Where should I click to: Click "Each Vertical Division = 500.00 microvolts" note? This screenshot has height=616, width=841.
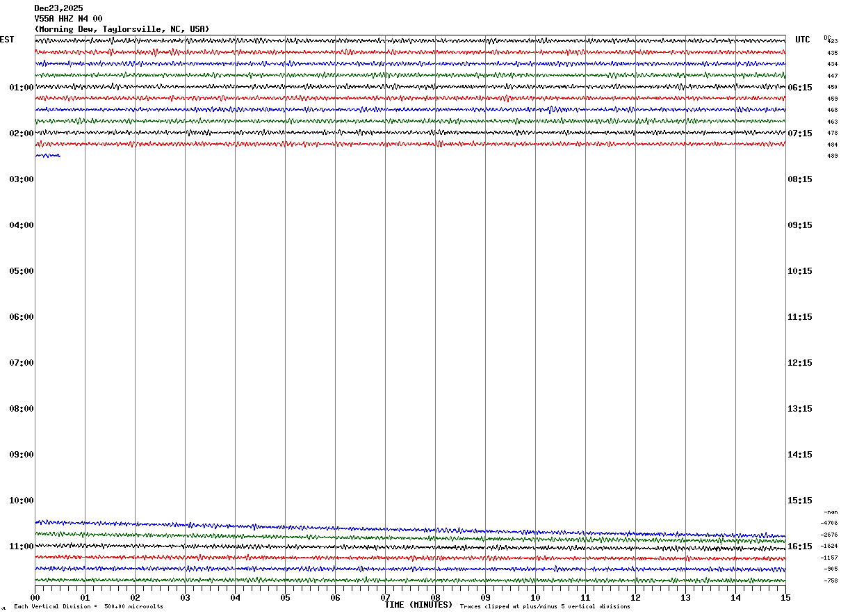click(88, 607)
